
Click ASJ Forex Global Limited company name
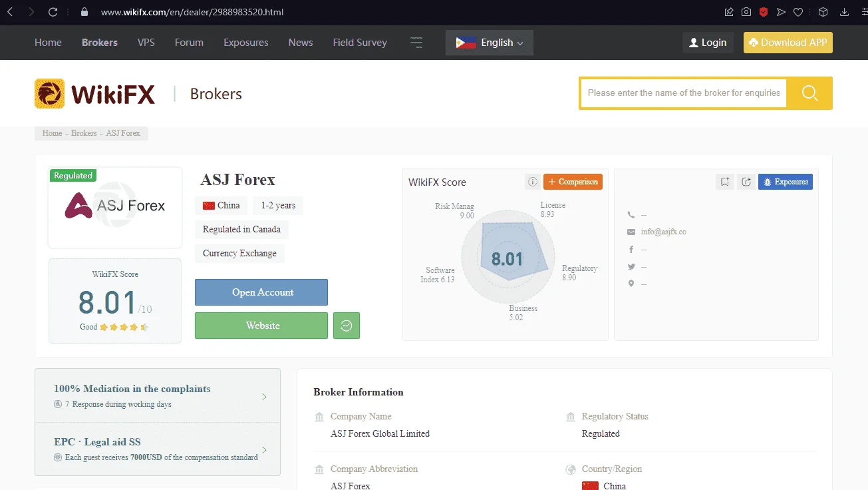click(x=380, y=433)
